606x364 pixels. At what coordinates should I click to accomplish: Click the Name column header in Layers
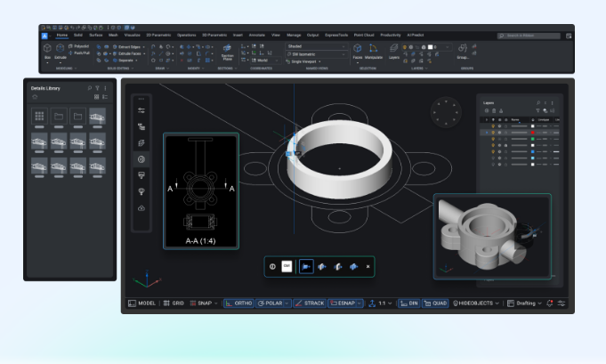coord(515,120)
